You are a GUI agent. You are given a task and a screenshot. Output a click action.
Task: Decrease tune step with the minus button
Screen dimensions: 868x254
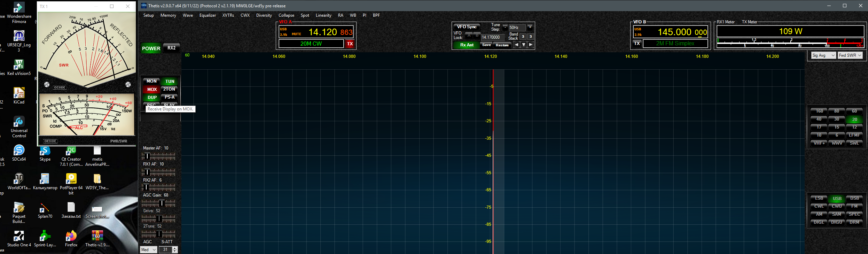click(505, 27)
